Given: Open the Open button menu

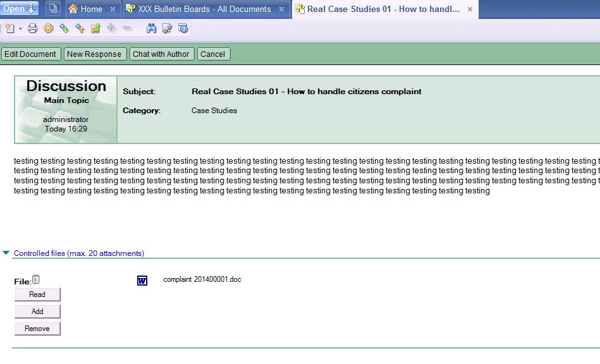Looking at the screenshot, I should [20, 9].
